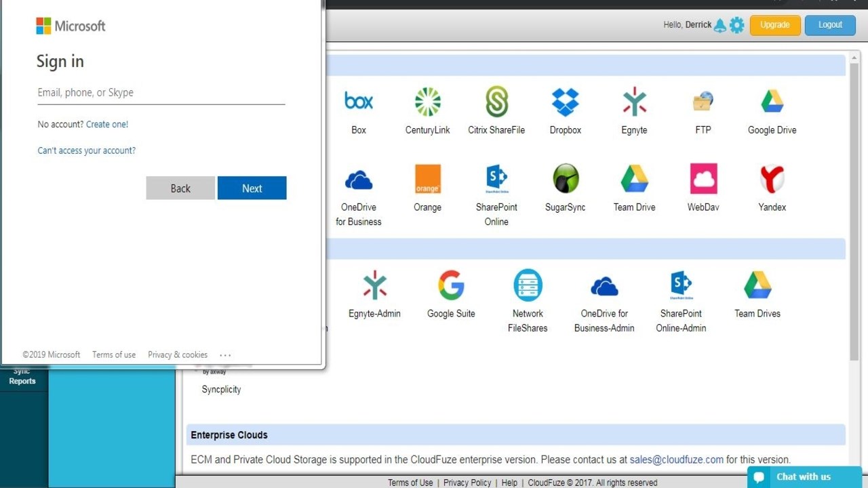Add the FTP cloud icon
868x488 pixels.
(703, 102)
